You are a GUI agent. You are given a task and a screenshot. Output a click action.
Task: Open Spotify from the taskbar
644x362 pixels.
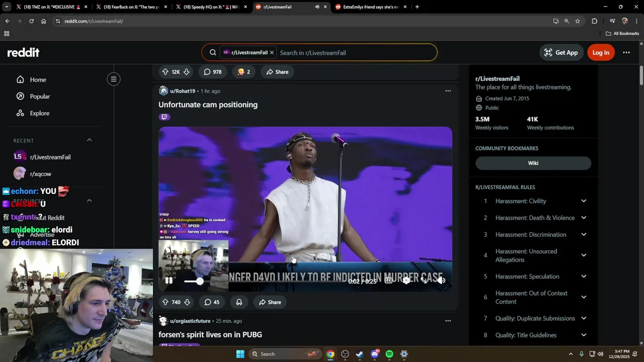tap(389, 354)
